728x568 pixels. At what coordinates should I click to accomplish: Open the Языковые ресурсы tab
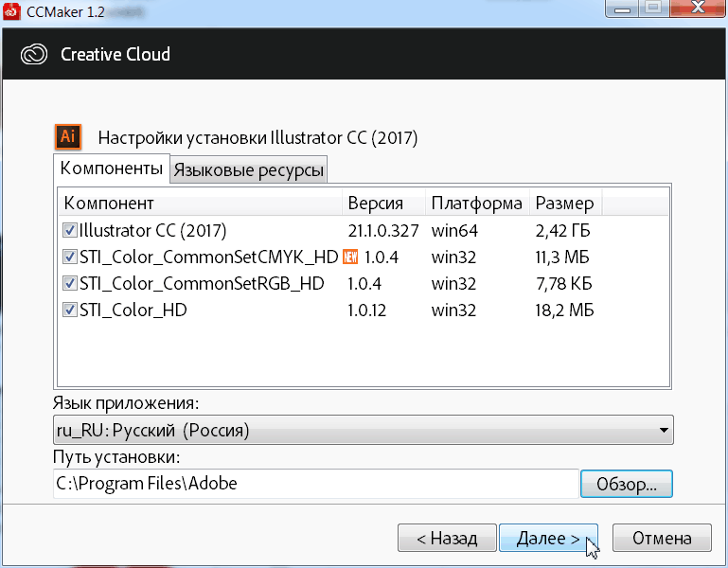(x=248, y=170)
